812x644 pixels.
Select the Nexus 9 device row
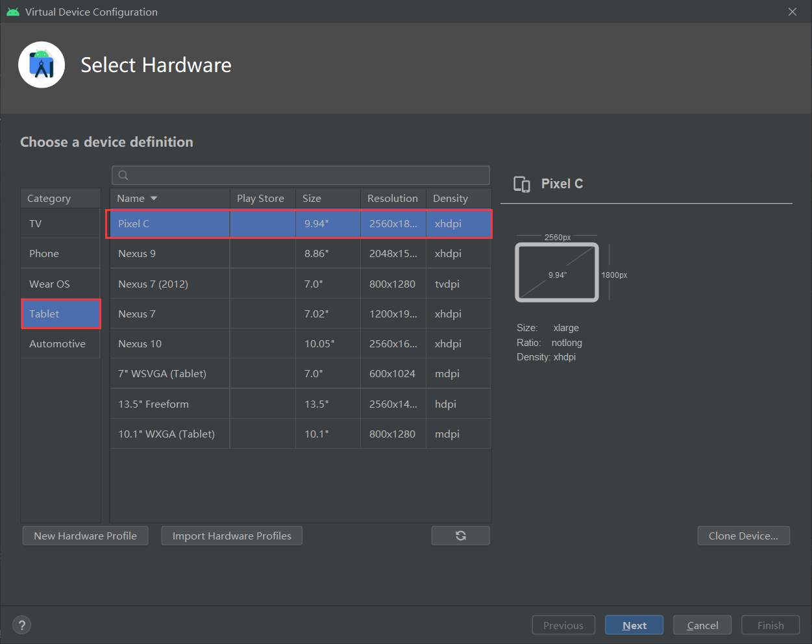299,253
